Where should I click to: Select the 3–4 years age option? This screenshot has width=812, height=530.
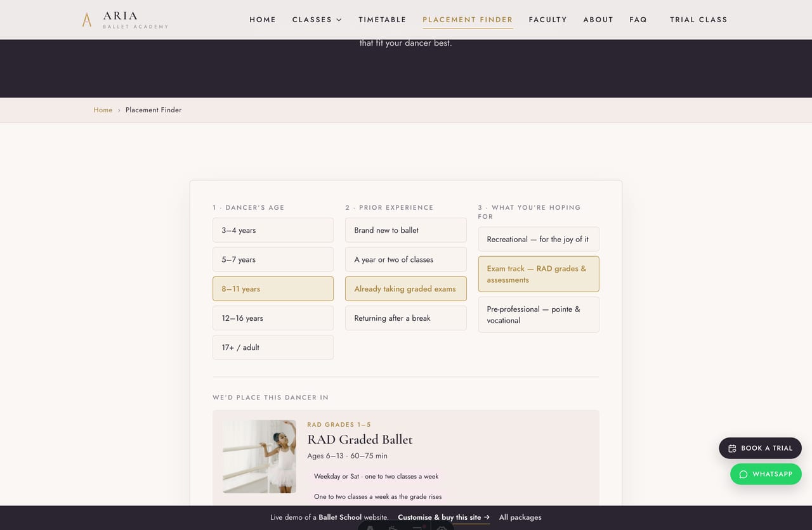273,230
